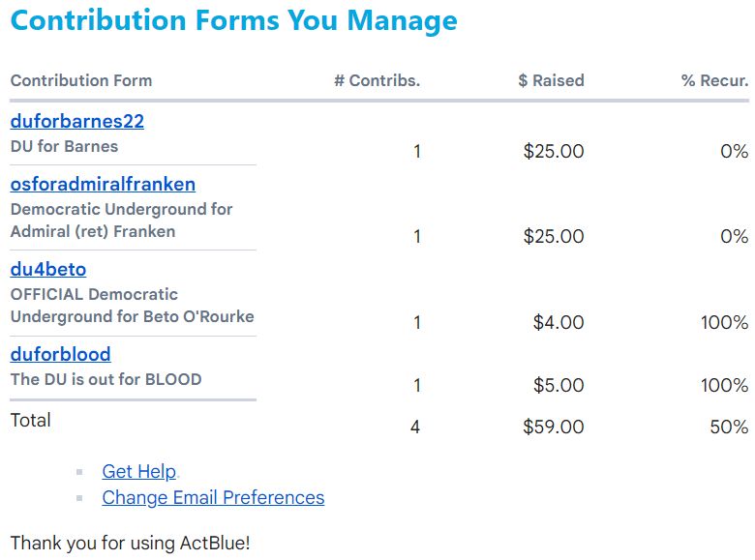
Task: Open Change Email Preferences
Action: point(213,497)
